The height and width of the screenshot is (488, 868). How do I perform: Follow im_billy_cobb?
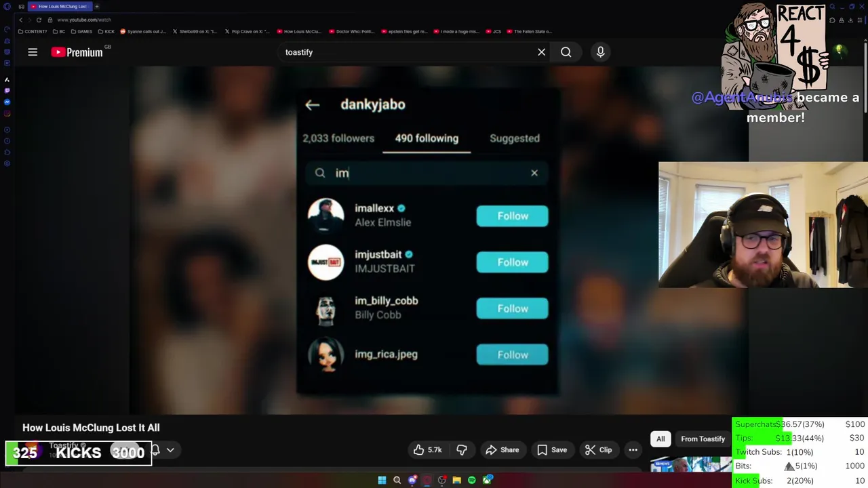pos(512,308)
